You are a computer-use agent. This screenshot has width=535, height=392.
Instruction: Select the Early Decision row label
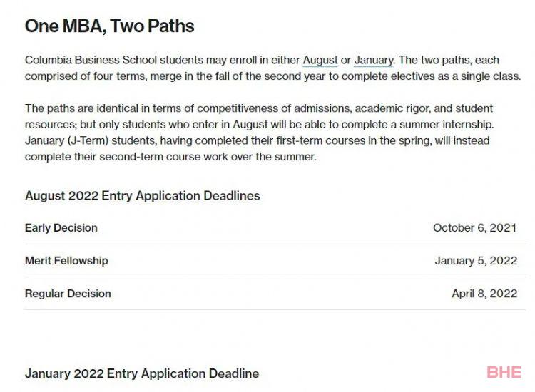[61, 227]
